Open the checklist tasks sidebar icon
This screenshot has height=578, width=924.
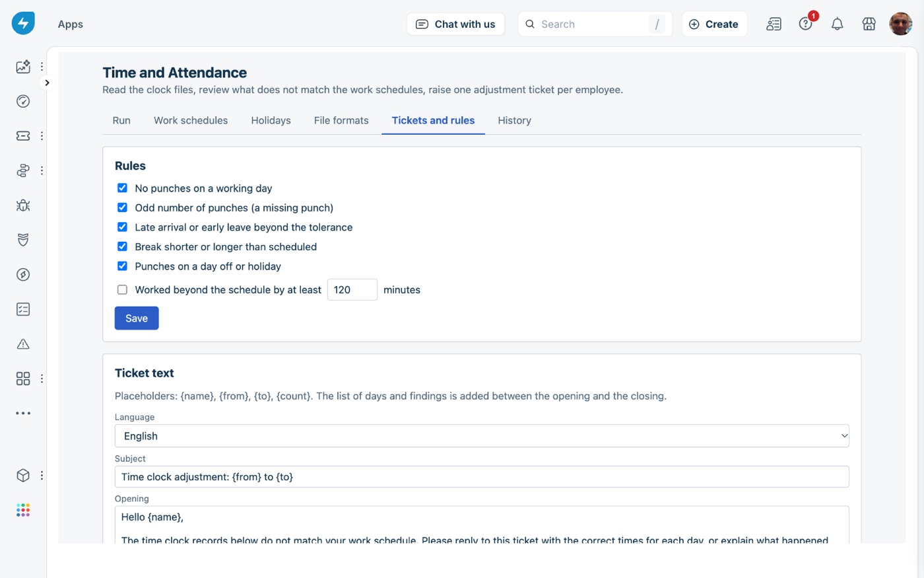tap(23, 309)
